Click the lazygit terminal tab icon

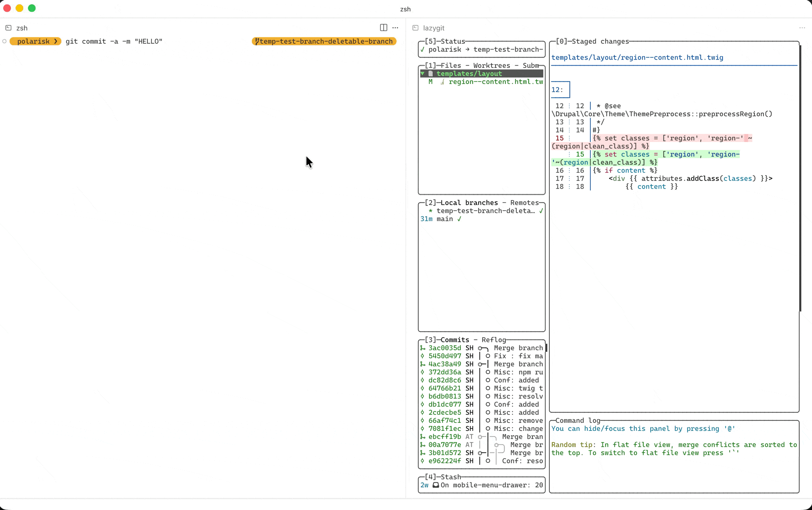[415, 28]
